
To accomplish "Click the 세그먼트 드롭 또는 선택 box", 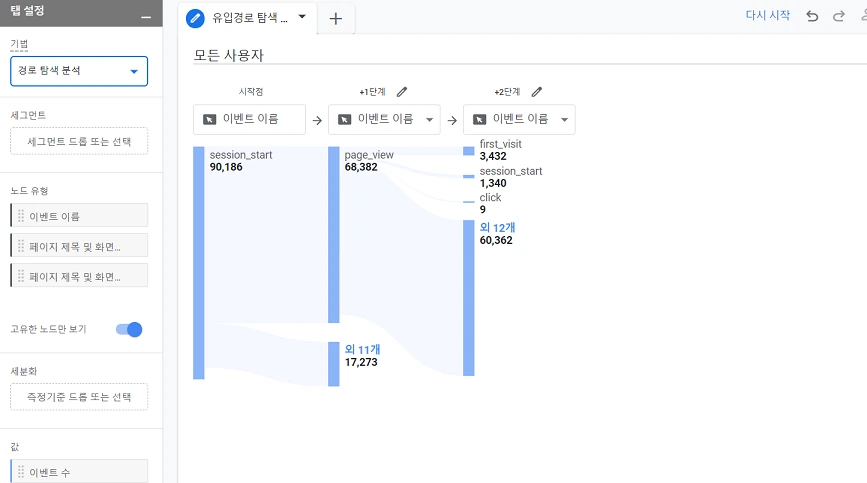I will 79,141.
